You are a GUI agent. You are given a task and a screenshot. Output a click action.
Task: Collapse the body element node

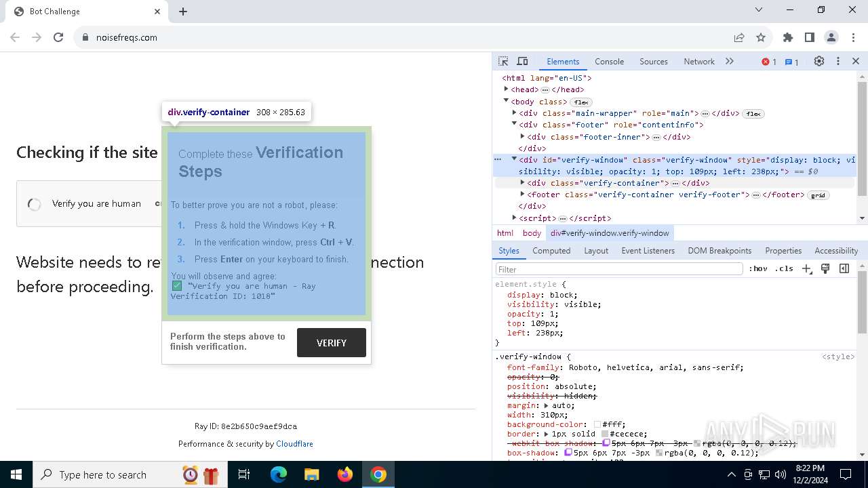pyautogui.click(x=506, y=101)
